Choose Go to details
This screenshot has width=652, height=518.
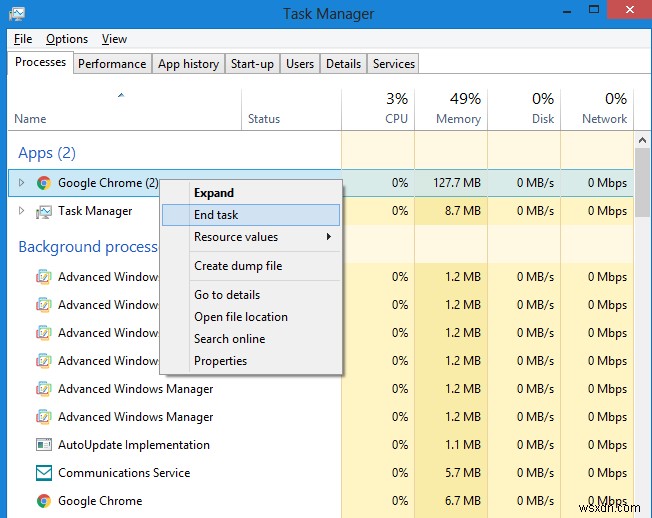pos(251,295)
